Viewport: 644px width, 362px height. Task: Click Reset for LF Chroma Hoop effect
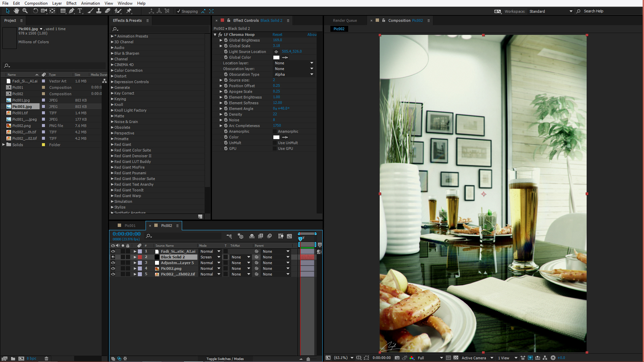[277, 35]
